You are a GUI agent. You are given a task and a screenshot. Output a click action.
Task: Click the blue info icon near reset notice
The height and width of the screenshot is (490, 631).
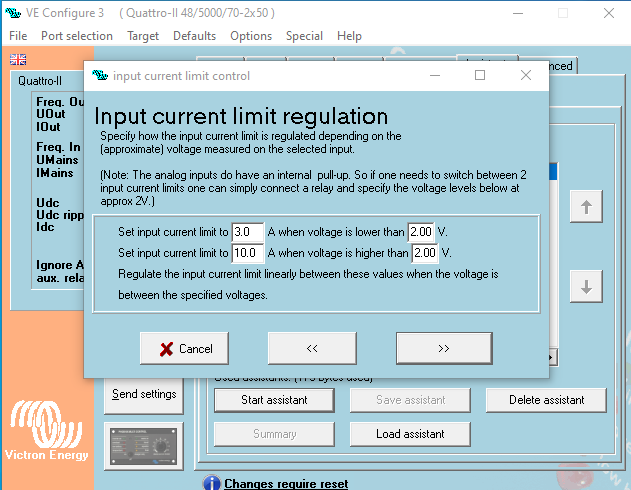[212, 483]
